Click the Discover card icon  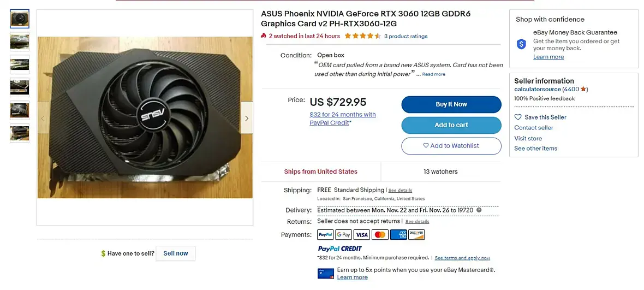(416, 234)
